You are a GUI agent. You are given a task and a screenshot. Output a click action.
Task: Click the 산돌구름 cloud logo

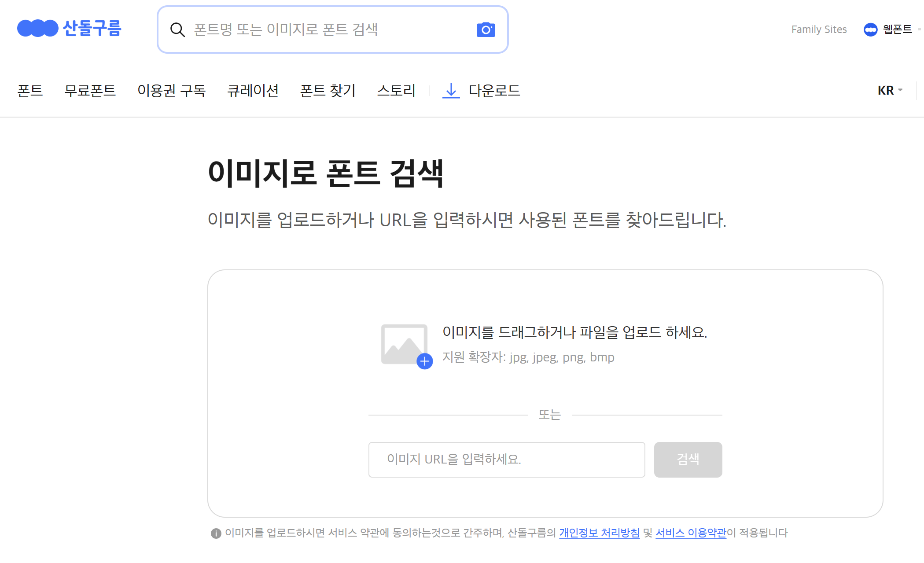(37, 28)
